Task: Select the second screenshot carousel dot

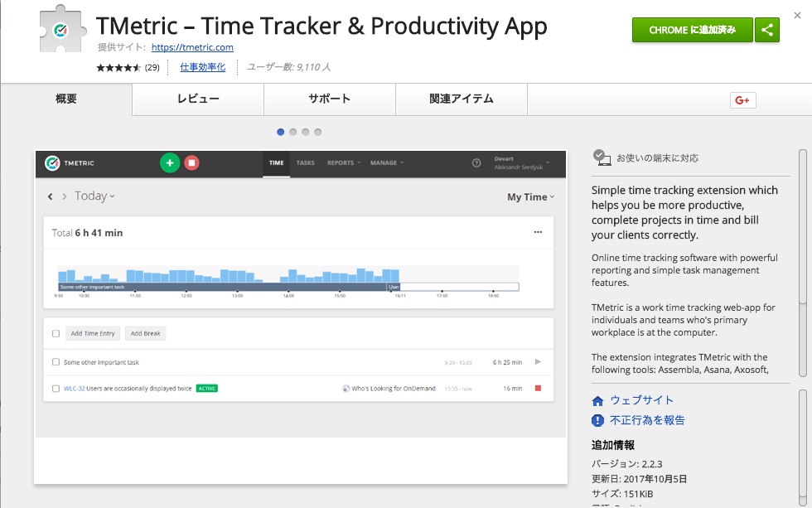Action: (293, 132)
